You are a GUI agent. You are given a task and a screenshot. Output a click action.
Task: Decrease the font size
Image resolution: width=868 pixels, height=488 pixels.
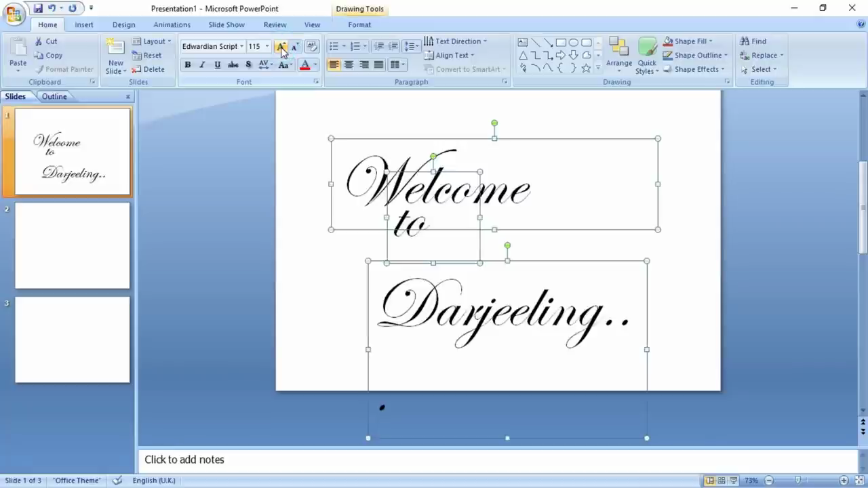click(x=294, y=46)
